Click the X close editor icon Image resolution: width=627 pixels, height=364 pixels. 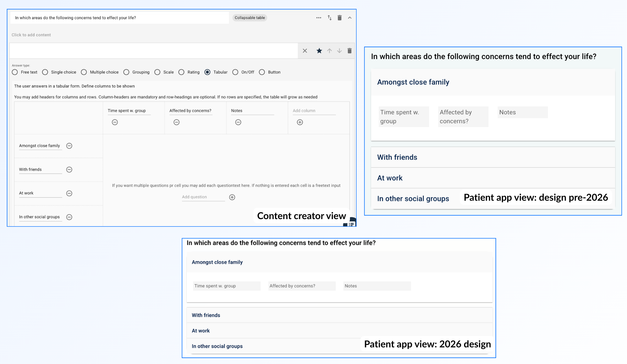[x=305, y=51]
